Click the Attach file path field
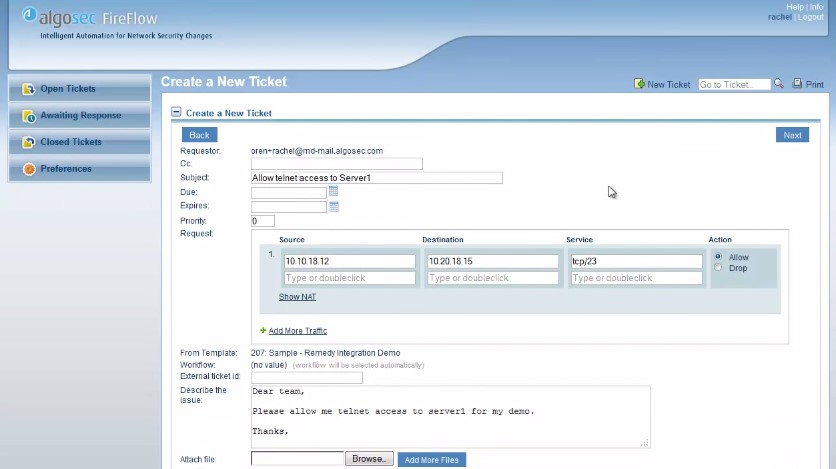836x469 pixels. click(297, 458)
